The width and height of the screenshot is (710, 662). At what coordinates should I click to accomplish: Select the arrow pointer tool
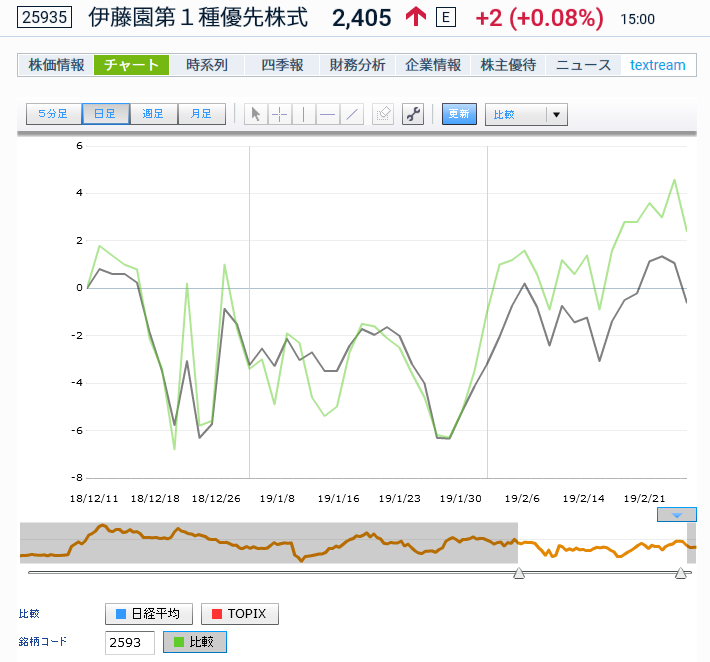[x=256, y=114]
